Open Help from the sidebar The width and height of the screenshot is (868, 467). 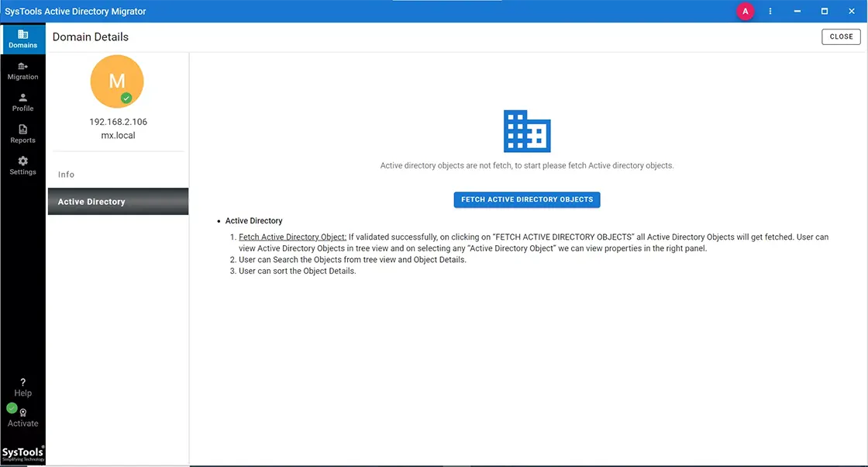[x=22, y=387]
